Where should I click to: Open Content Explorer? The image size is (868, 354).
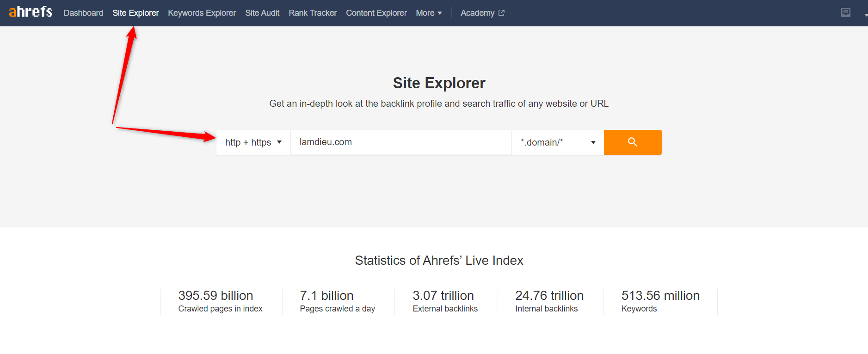[x=376, y=13]
